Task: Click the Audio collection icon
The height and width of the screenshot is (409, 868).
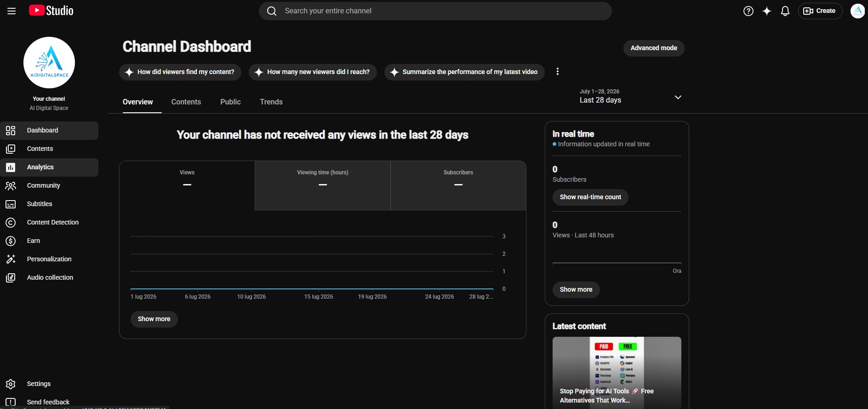Action: [x=11, y=277]
